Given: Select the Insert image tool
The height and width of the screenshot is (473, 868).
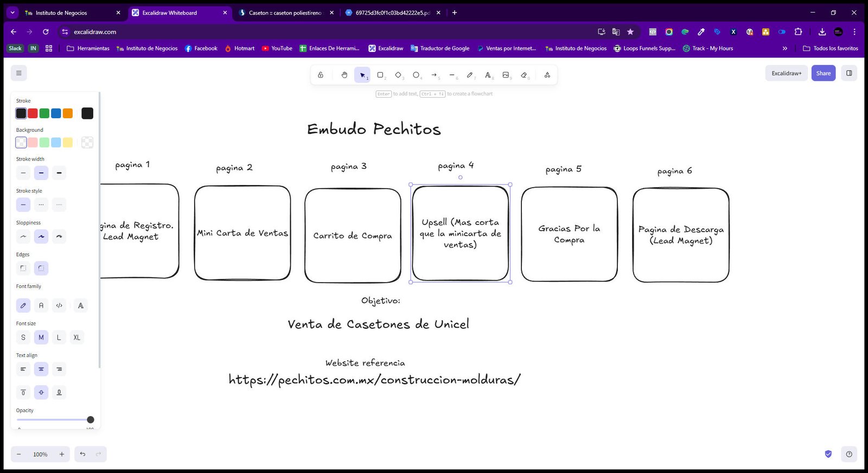Looking at the screenshot, I should [506, 75].
